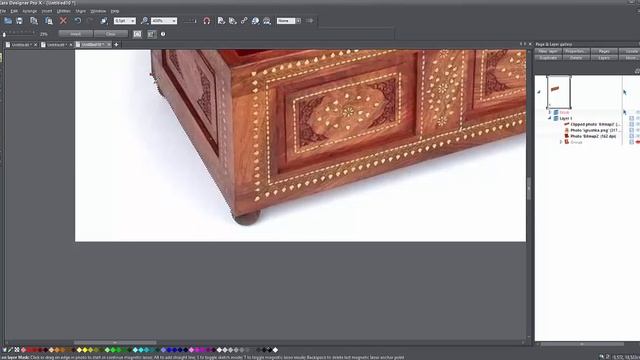Collapse the Layer 1 tree node
This screenshot has height=360, width=640.
[x=549, y=118]
